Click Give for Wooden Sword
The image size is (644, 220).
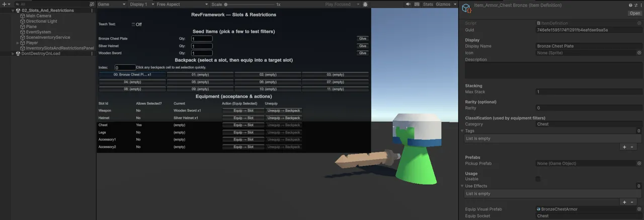363,53
